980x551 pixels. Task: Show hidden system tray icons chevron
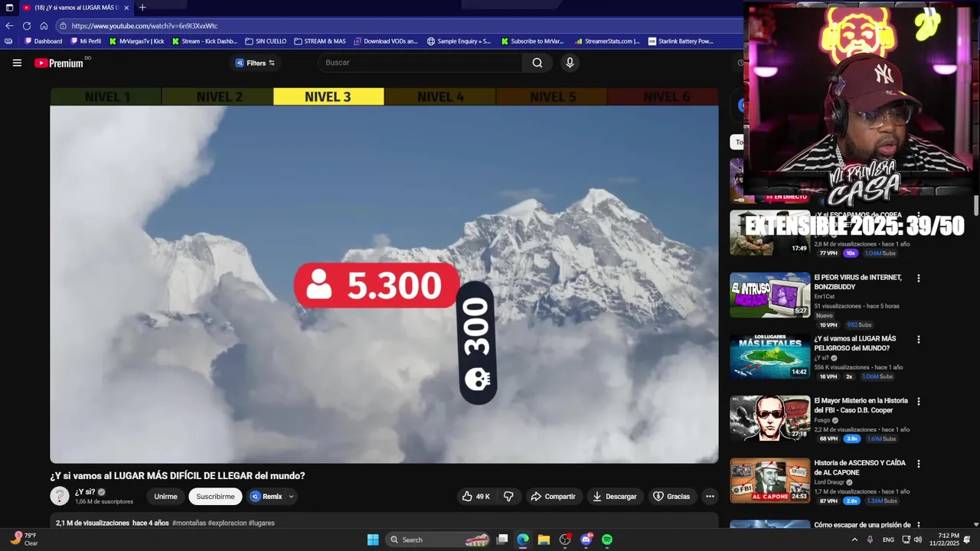pos(854,540)
